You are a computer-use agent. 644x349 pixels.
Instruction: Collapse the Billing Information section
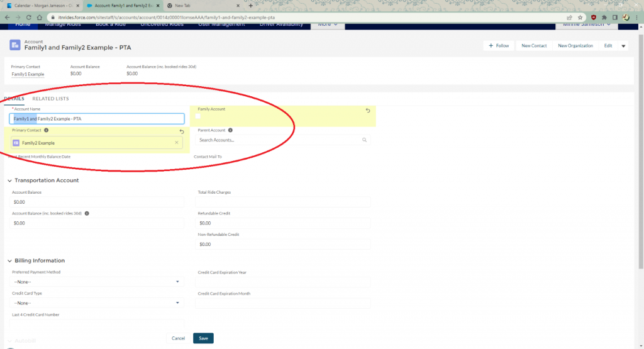(9, 261)
